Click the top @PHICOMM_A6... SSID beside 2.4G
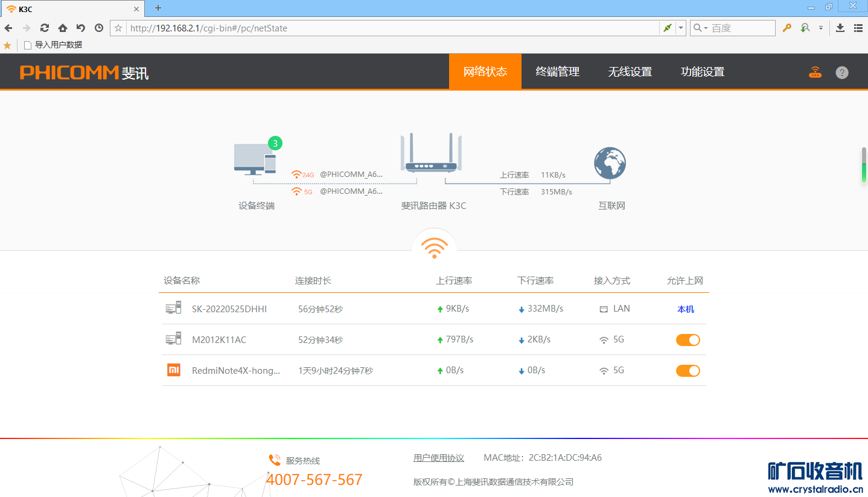 (x=351, y=174)
